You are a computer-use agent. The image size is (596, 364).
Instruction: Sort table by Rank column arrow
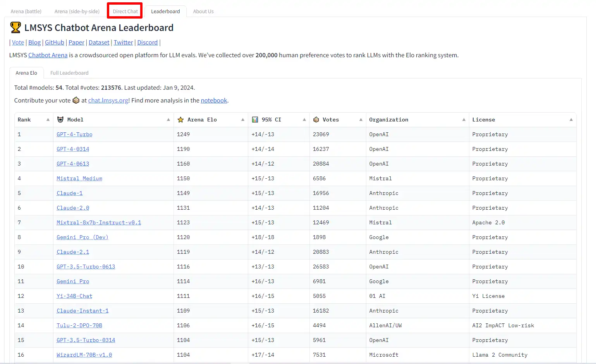48,120
